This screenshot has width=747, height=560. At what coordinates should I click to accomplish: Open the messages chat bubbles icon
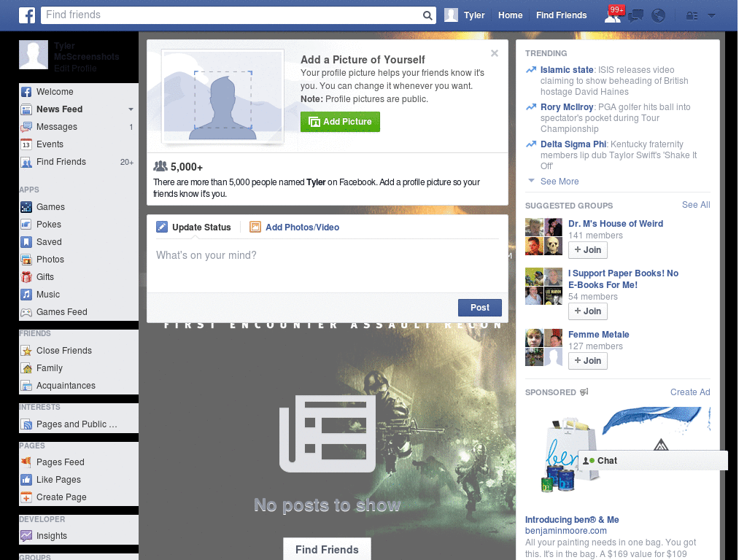point(635,16)
